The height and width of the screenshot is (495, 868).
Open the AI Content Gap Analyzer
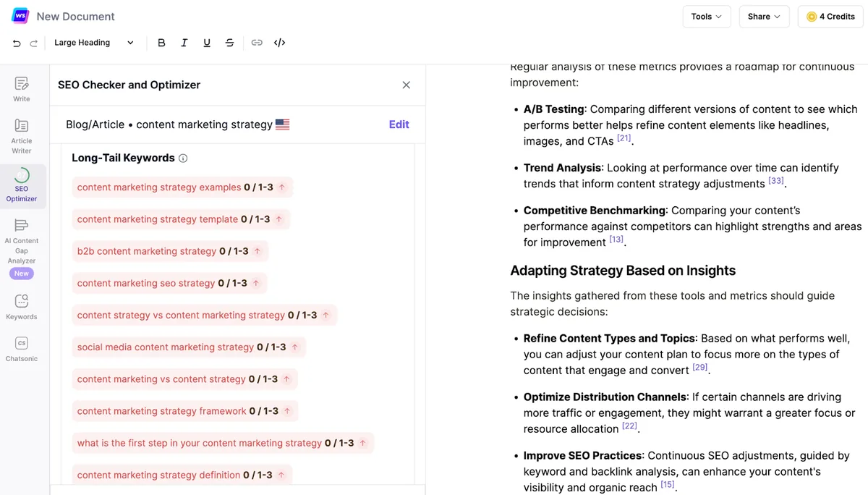22,248
